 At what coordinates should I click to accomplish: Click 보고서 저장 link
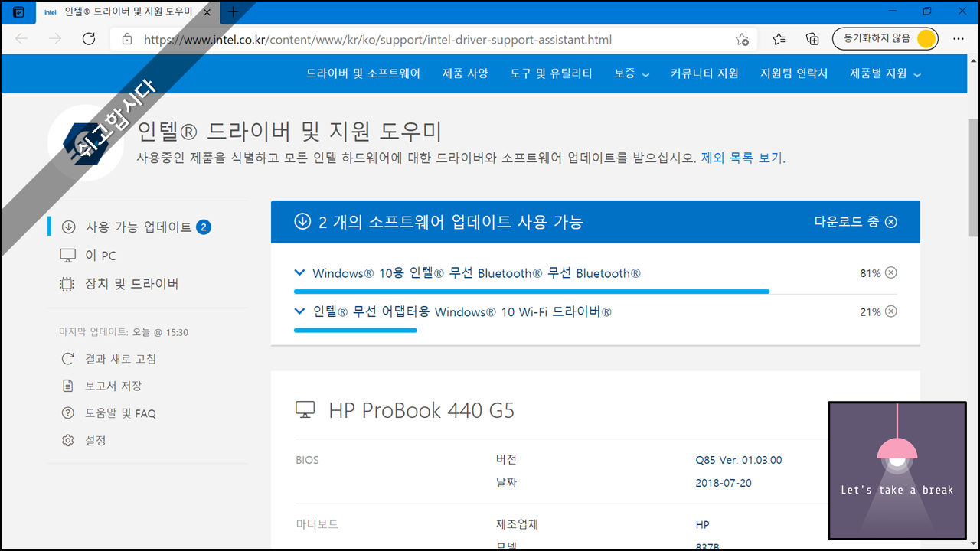point(113,386)
